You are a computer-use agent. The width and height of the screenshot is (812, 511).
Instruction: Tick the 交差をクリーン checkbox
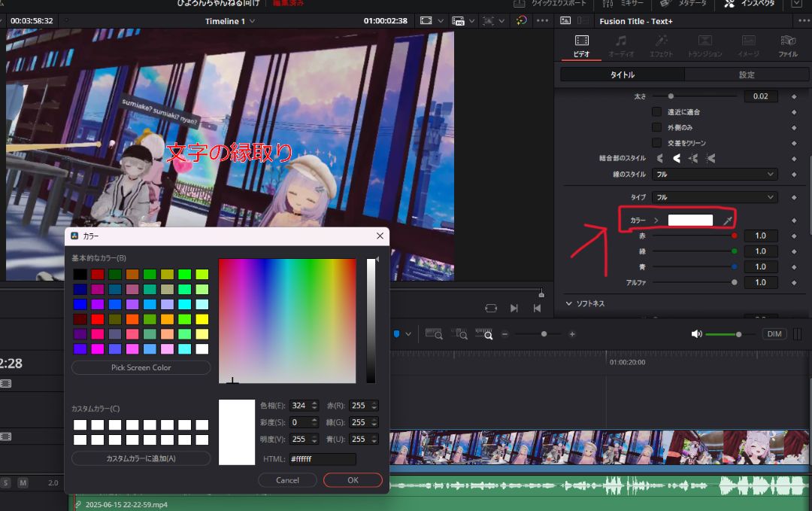pos(656,143)
